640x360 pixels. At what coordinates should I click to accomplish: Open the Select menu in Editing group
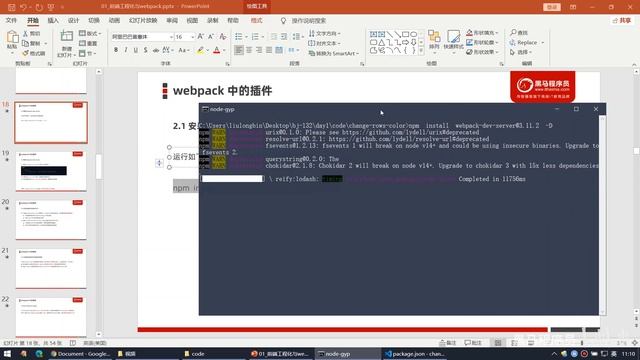coord(520,52)
